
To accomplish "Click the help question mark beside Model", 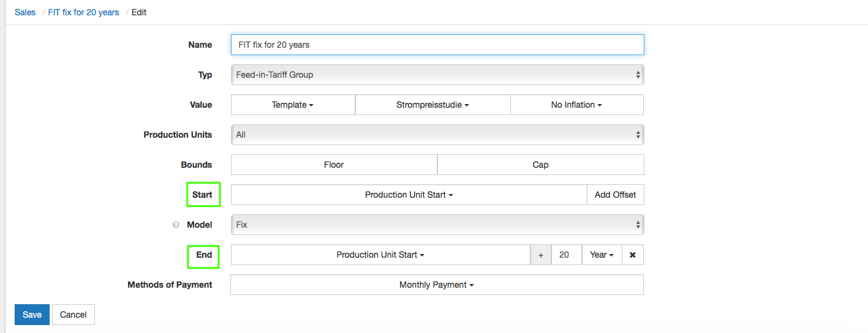I will [176, 225].
